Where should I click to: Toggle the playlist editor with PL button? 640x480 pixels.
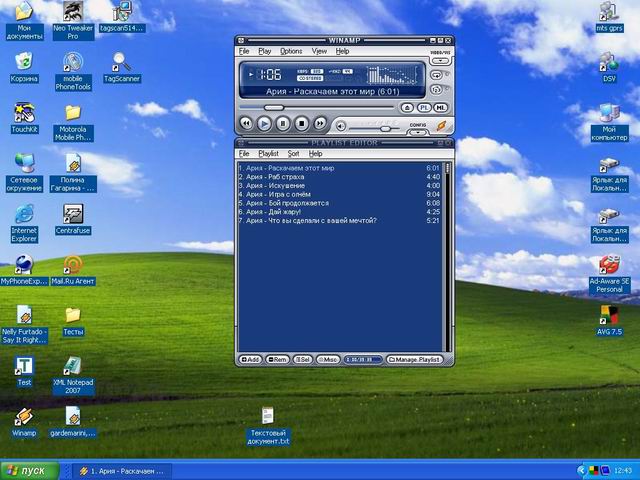pyautogui.click(x=423, y=107)
